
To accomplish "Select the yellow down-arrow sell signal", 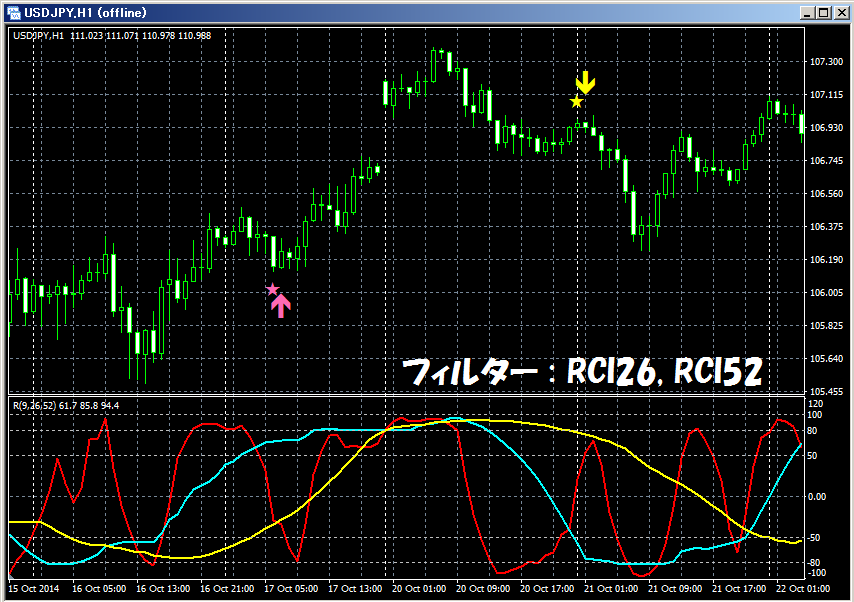I will pos(585,82).
